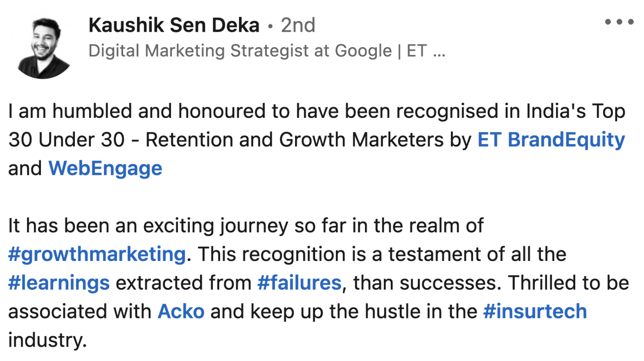Image resolution: width=644 pixels, height=361 pixels.
Task: Click the truncated headline ellipsis after ET
Action: pos(439,51)
